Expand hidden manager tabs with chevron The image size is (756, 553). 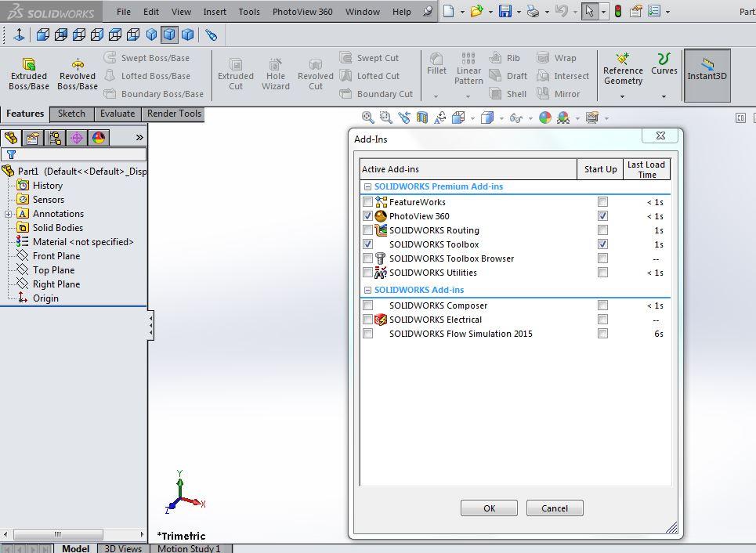point(139,137)
